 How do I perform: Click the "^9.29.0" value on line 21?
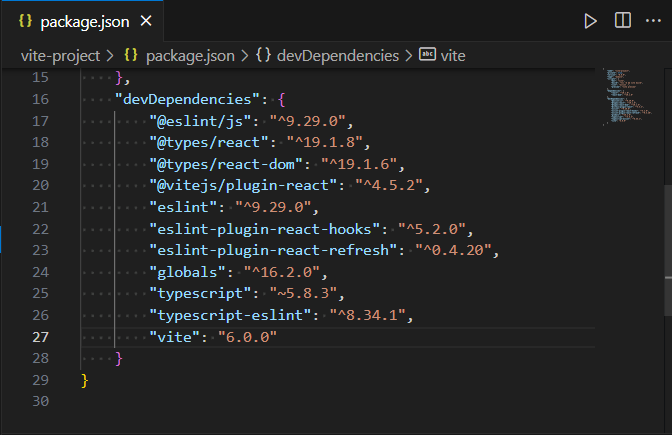(273, 207)
